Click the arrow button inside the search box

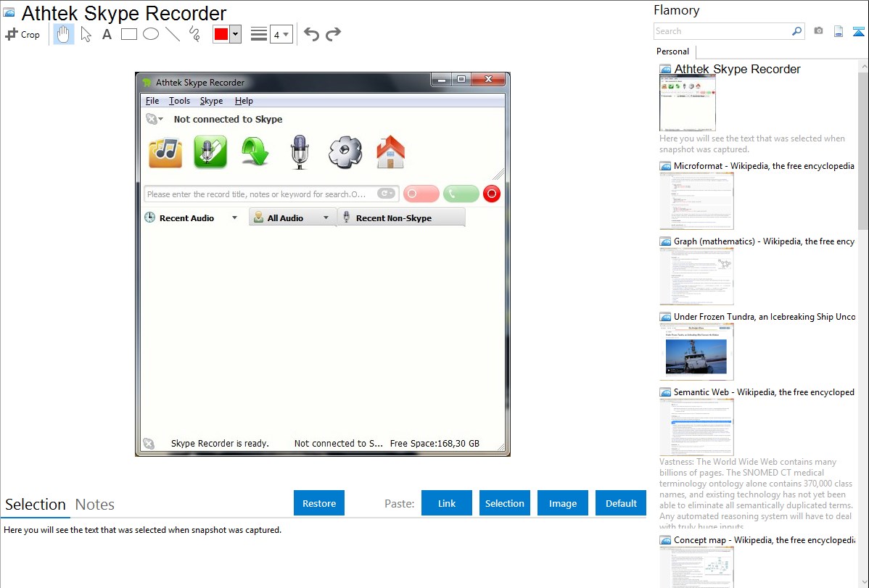click(387, 194)
